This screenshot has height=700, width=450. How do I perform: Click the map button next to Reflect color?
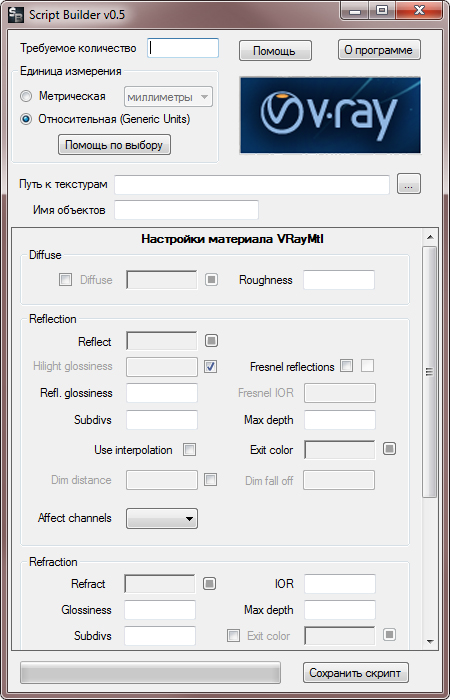(x=212, y=341)
